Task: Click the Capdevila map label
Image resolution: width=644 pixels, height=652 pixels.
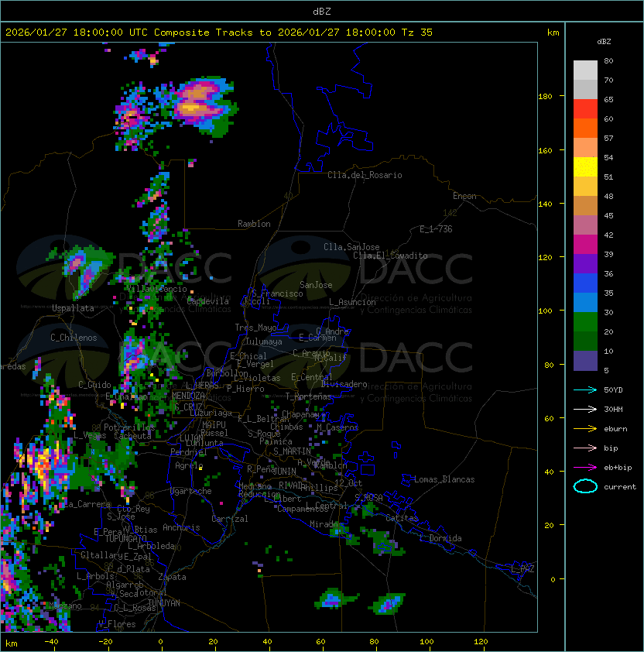Action: tap(208, 301)
